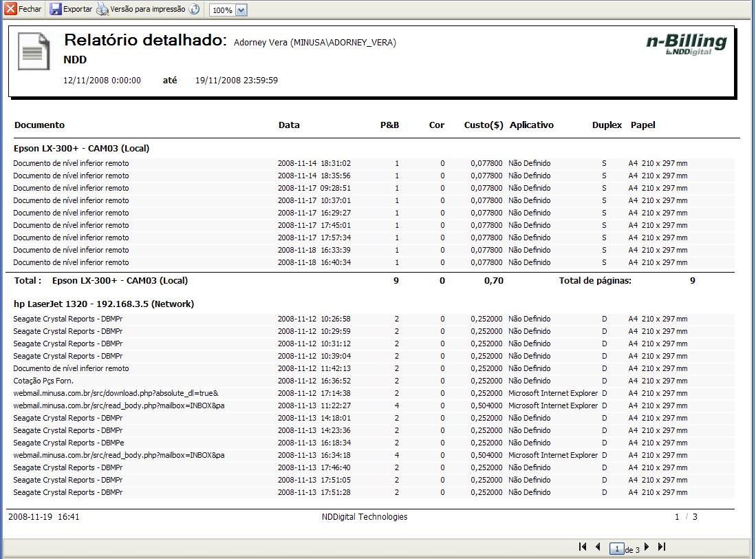Image resolution: width=756 pixels, height=559 pixels.
Task: Click date 2008-11-14 18:35:56
Action: click(314, 176)
